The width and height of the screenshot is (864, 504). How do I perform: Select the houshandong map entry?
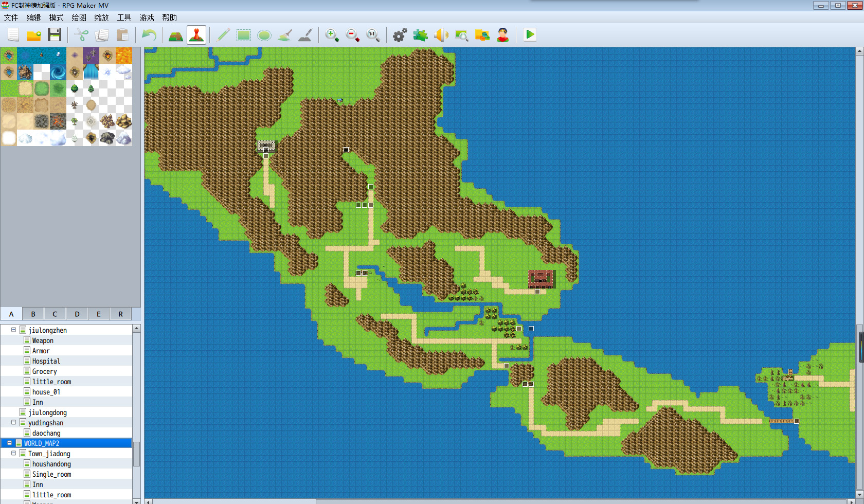pos(51,464)
